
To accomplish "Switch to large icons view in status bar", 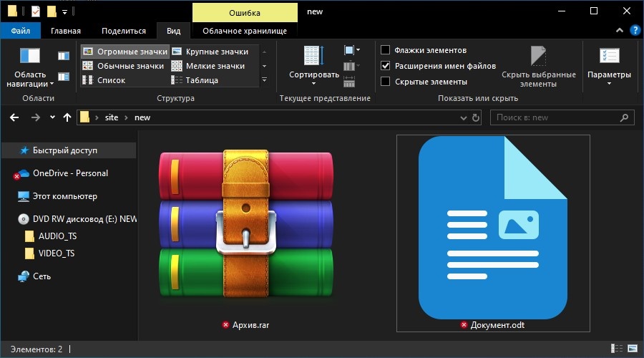I will coord(633,349).
